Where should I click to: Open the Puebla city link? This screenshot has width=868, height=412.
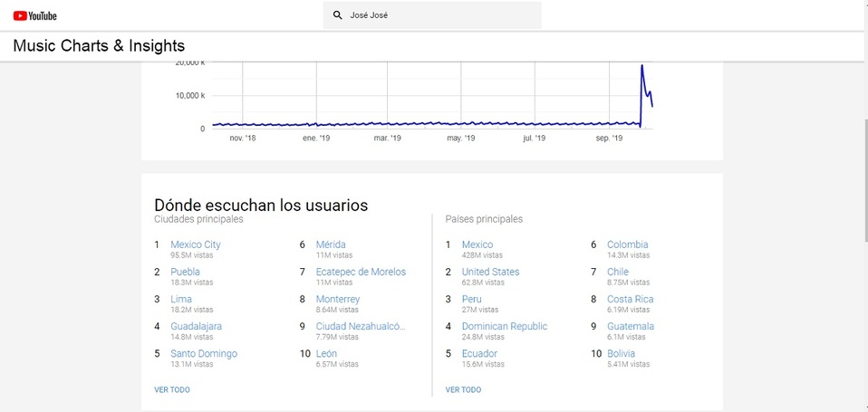click(185, 272)
